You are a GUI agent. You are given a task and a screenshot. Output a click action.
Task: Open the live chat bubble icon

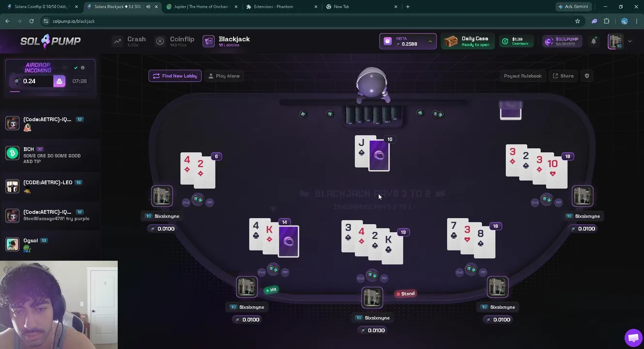click(633, 337)
